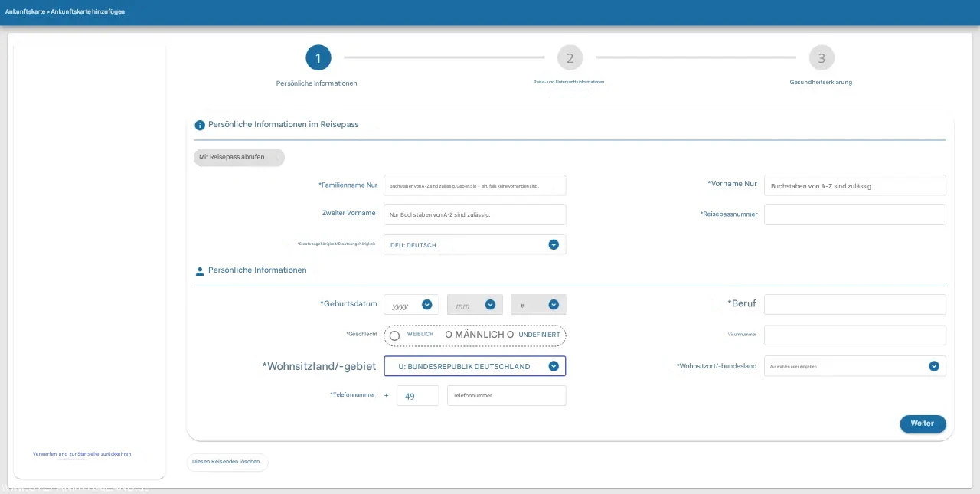Screen dimensions: 980x494
Task: Select the Undefiniert gender option
Action: click(x=510, y=335)
